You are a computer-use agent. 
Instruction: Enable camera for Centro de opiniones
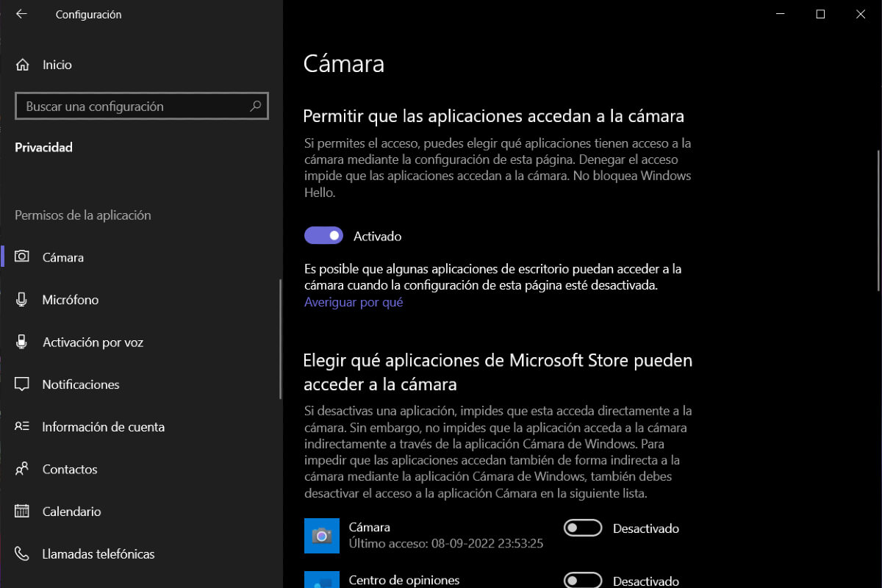pyautogui.click(x=583, y=581)
